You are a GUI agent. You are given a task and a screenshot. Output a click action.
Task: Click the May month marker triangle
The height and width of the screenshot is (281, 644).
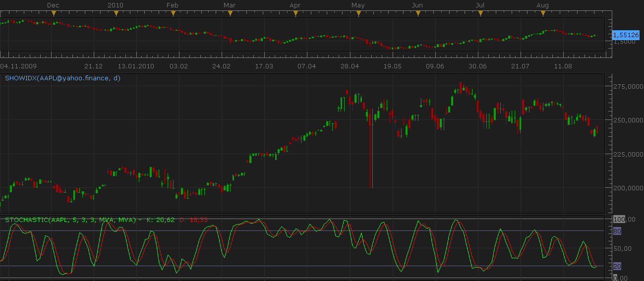coord(358,14)
